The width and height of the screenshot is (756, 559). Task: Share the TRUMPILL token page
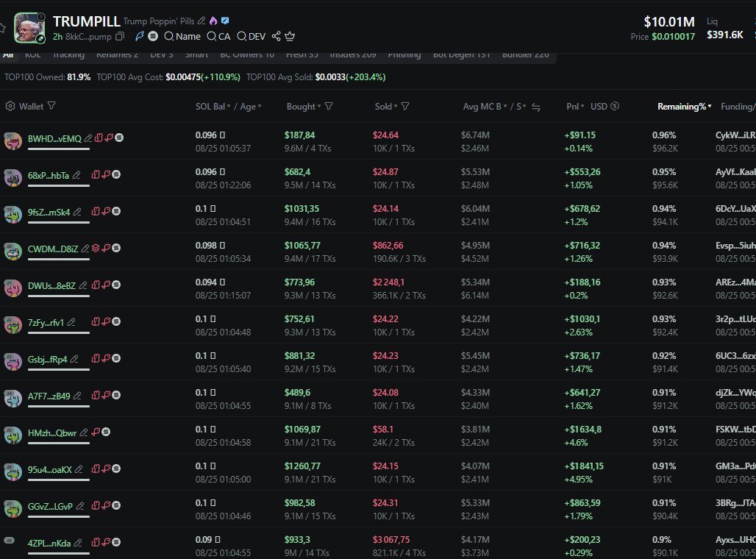point(277,36)
